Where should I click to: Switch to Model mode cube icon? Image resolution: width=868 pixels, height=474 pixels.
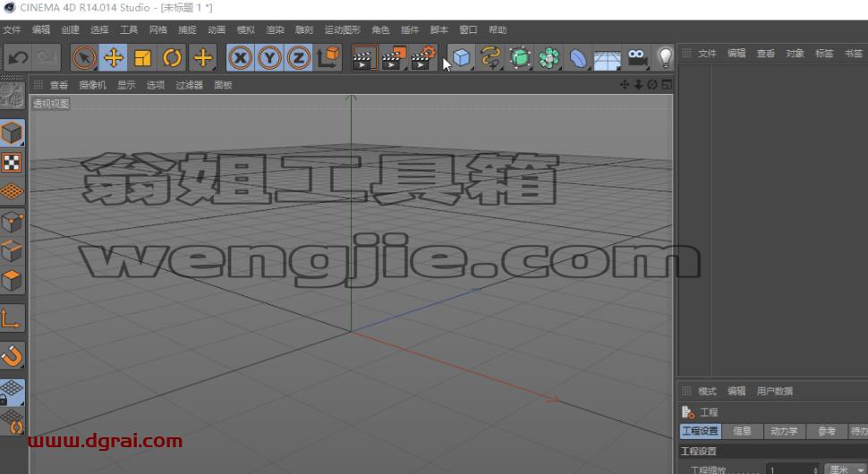[x=12, y=133]
